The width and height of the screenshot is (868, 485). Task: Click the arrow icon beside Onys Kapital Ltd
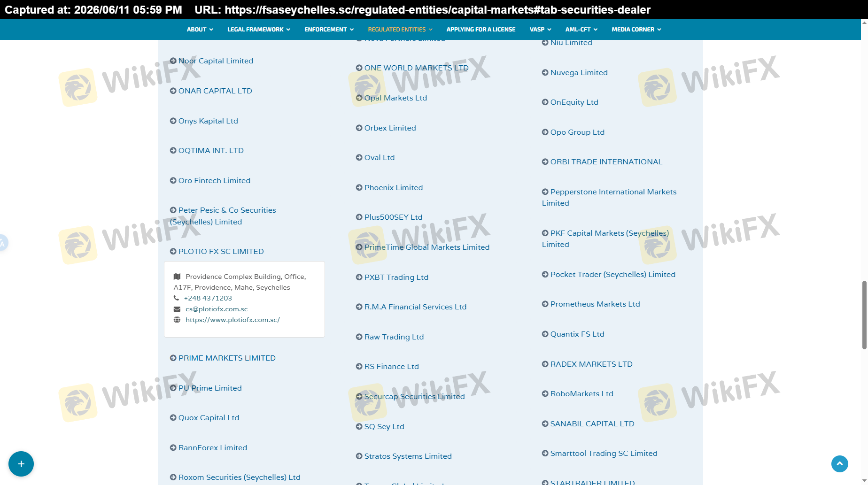coord(173,121)
